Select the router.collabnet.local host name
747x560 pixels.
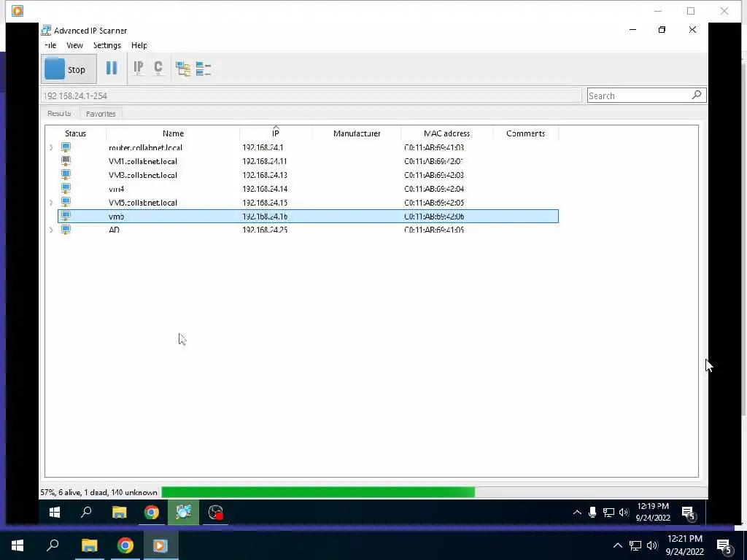tap(145, 147)
